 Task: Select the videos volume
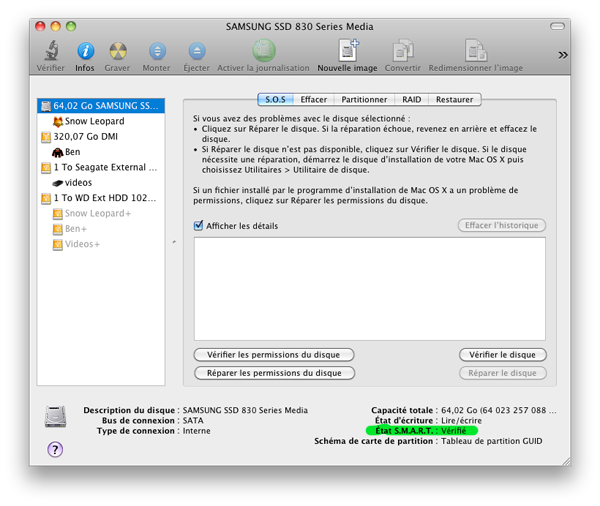click(101, 182)
